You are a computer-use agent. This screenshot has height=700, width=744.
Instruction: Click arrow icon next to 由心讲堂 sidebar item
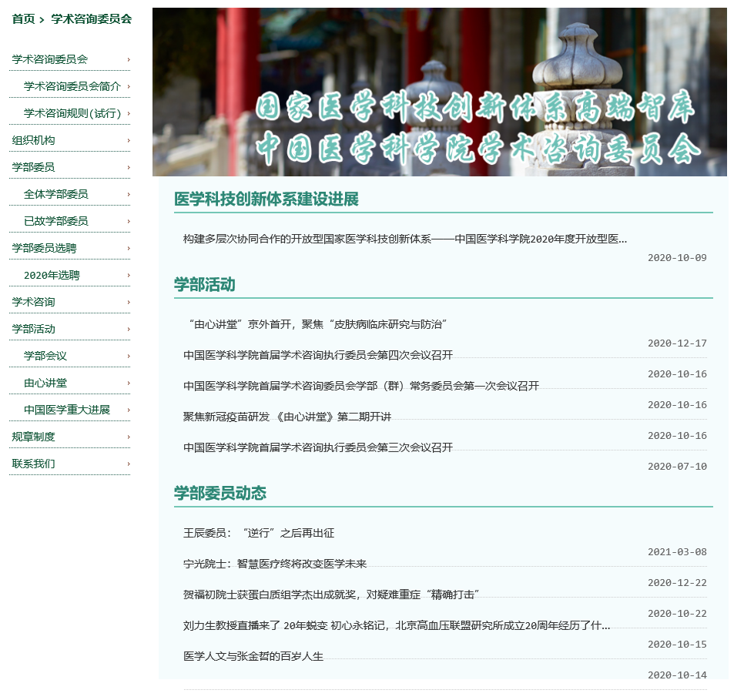(129, 383)
